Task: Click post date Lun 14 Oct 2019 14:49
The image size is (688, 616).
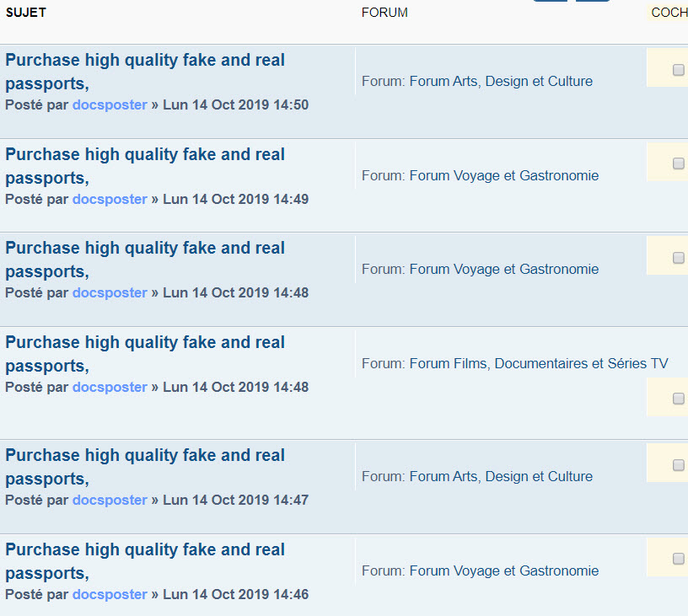Action: tap(235, 199)
